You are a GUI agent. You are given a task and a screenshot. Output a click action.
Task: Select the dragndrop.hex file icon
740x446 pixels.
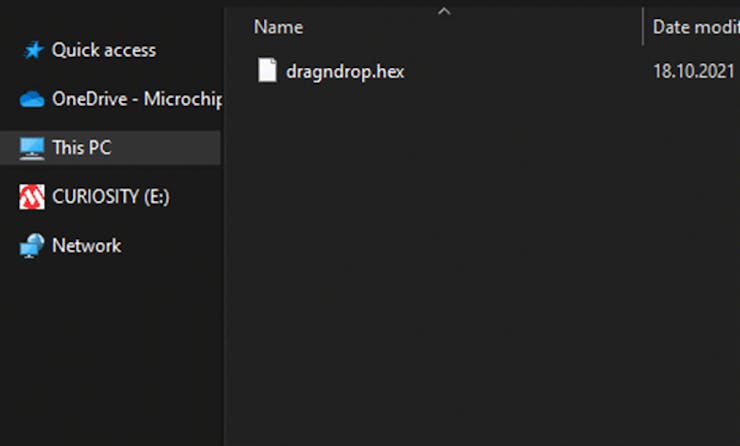267,72
